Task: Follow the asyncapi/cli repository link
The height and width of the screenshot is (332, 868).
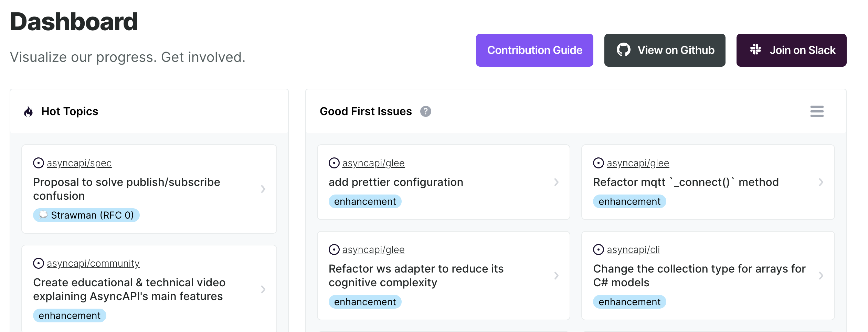Action: [633, 250]
